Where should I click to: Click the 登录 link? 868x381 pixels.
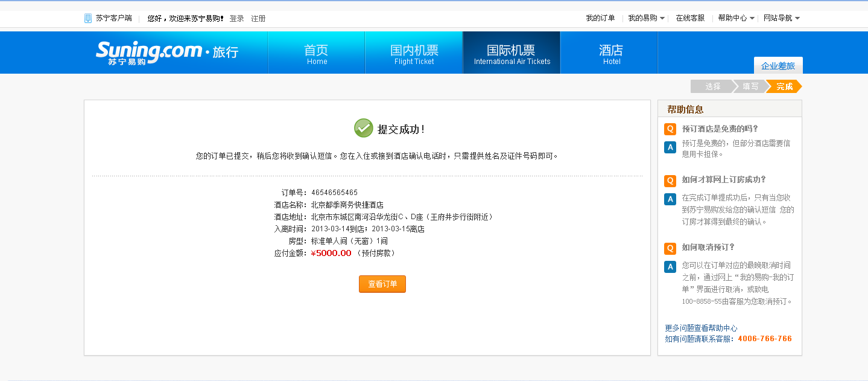236,19
